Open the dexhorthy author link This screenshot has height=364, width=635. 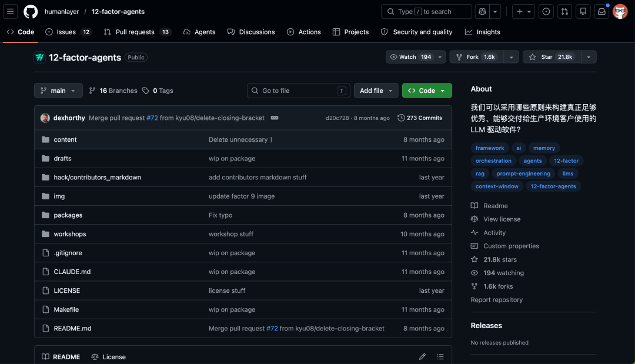pos(69,118)
